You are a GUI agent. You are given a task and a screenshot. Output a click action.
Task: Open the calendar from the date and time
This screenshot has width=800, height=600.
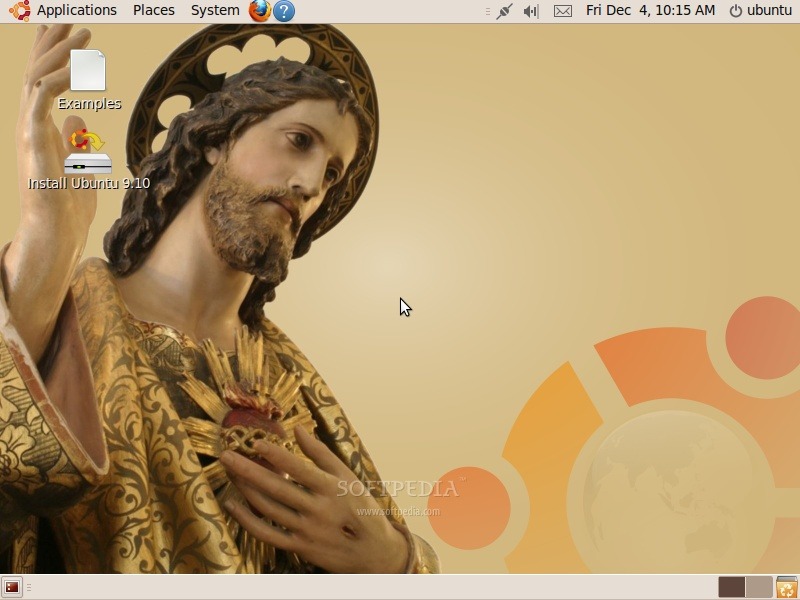coord(650,10)
